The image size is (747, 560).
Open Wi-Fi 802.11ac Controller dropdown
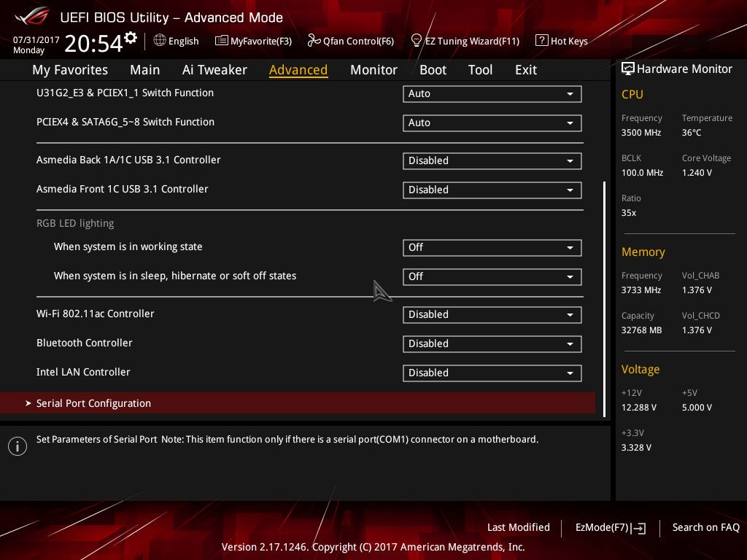492,315
